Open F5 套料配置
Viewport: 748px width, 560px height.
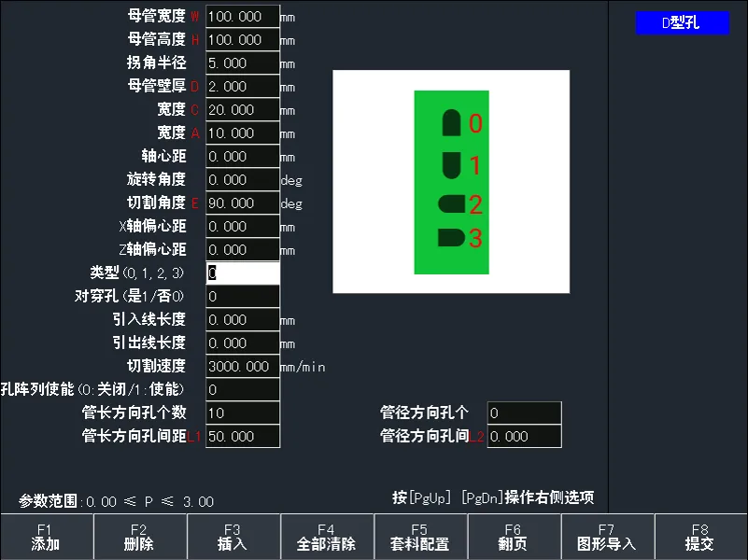[x=421, y=537]
